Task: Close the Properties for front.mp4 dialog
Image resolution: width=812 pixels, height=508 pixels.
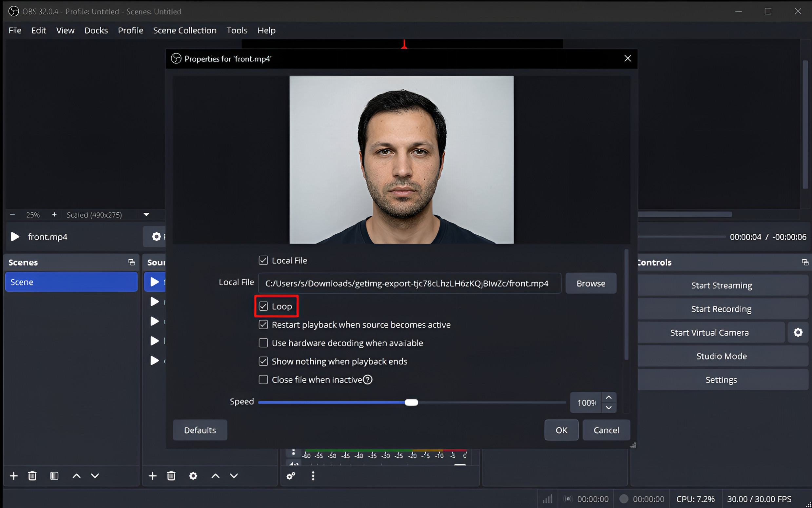Action: click(627, 58)
